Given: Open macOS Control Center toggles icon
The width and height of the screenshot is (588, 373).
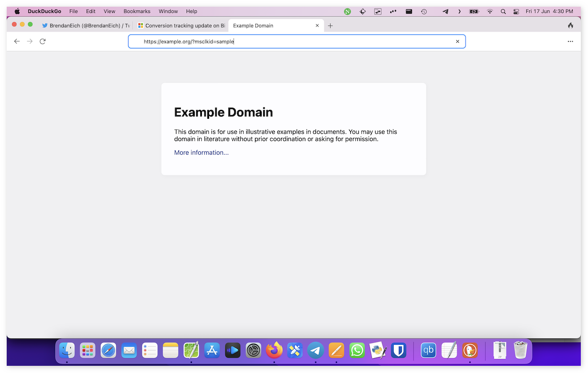Looking at the screenshot, I should click(516, 11).
